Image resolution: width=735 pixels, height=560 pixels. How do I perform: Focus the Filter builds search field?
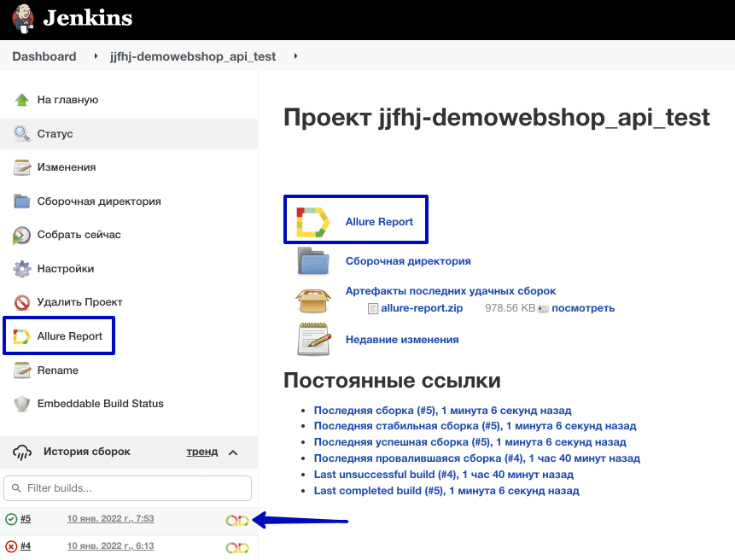click(127, 488)
